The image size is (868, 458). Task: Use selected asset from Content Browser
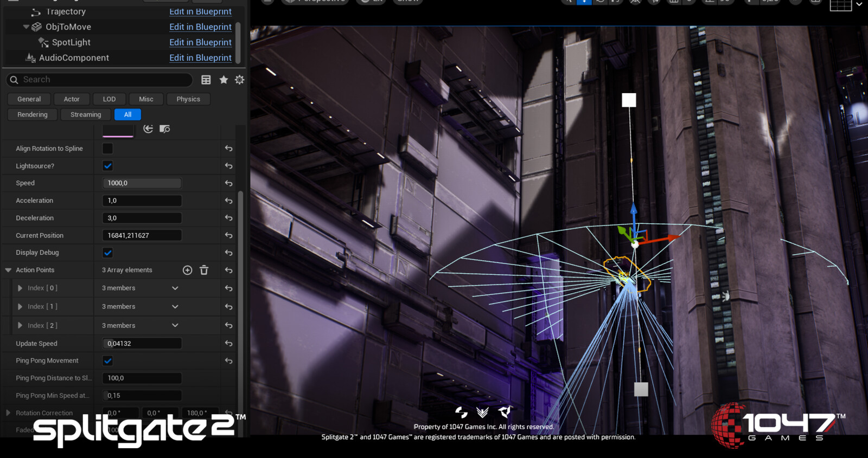pos(148,128)
